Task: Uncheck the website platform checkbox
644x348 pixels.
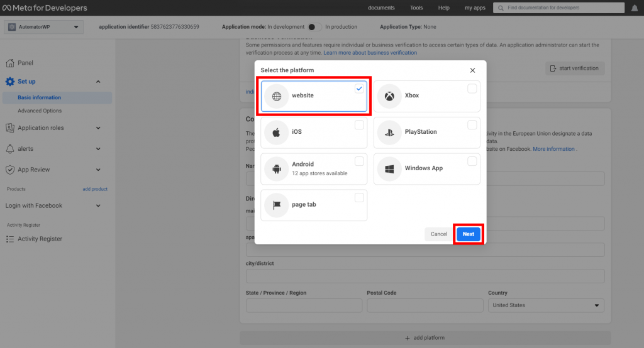Action: coord(359,89)
